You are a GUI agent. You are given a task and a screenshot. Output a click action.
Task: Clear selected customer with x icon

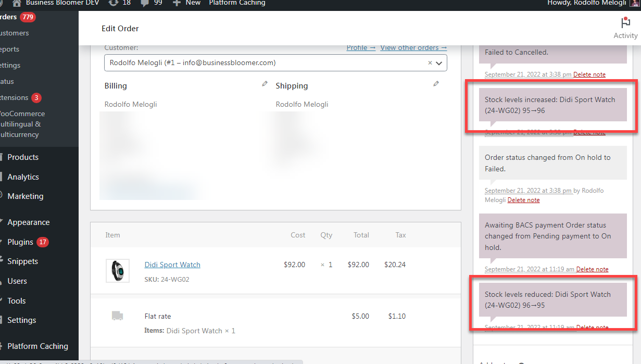point(430,63)
